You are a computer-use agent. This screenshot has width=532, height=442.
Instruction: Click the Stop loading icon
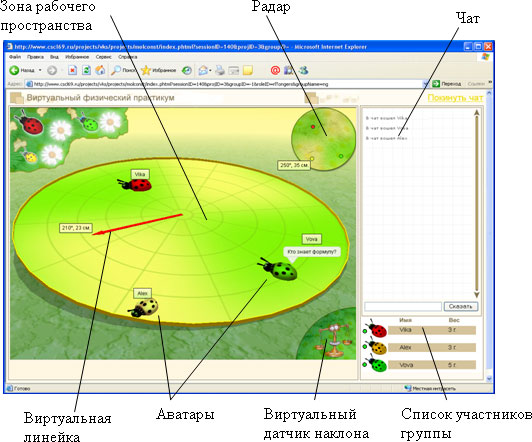pyautogui.click(x=72, y=70)
